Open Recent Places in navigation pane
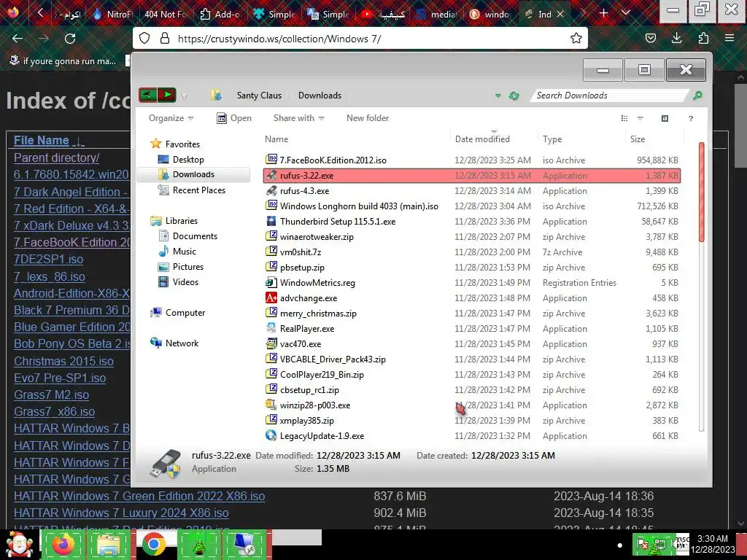747x560 pixels. click(199, 190)
